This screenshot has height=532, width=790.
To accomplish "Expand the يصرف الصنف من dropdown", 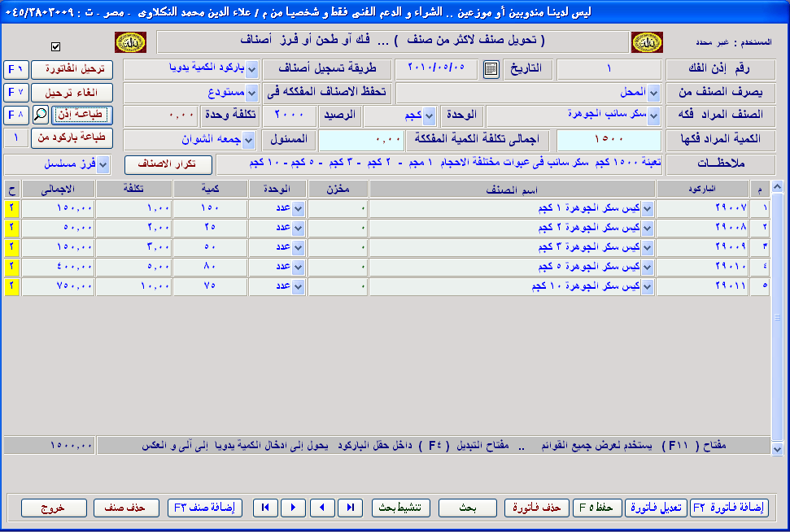I will point(653,93).
